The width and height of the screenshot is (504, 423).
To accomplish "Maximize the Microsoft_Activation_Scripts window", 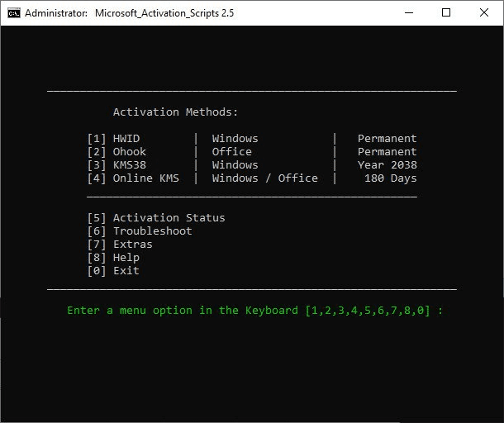I will tap(446, 13).
